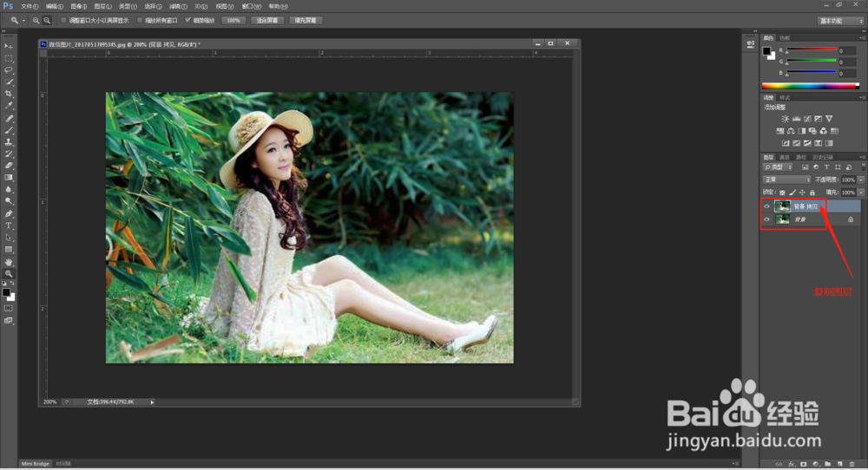Select the Move tool
This screenshot has width=868, height=470.
[x=9, y=47]
